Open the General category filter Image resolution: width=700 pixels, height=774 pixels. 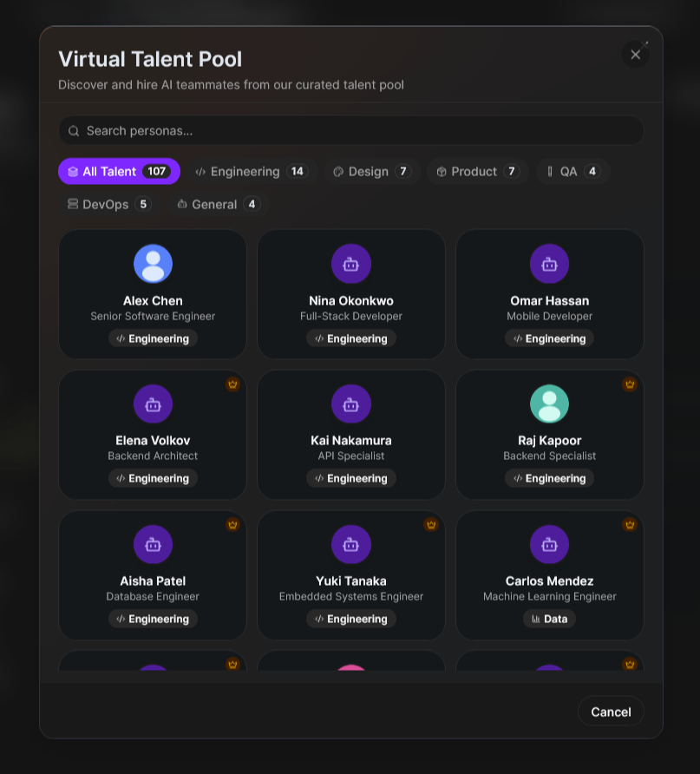[x=217, y=205]
